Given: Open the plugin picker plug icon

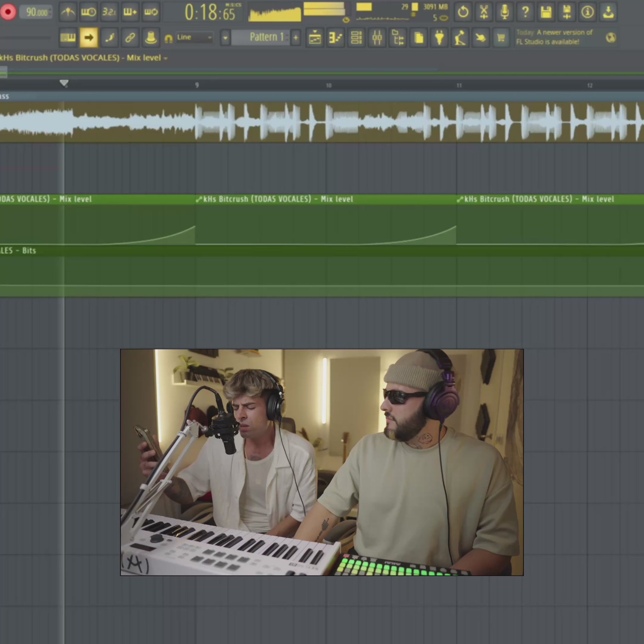Looking at the screenshot, I should 439,38.
